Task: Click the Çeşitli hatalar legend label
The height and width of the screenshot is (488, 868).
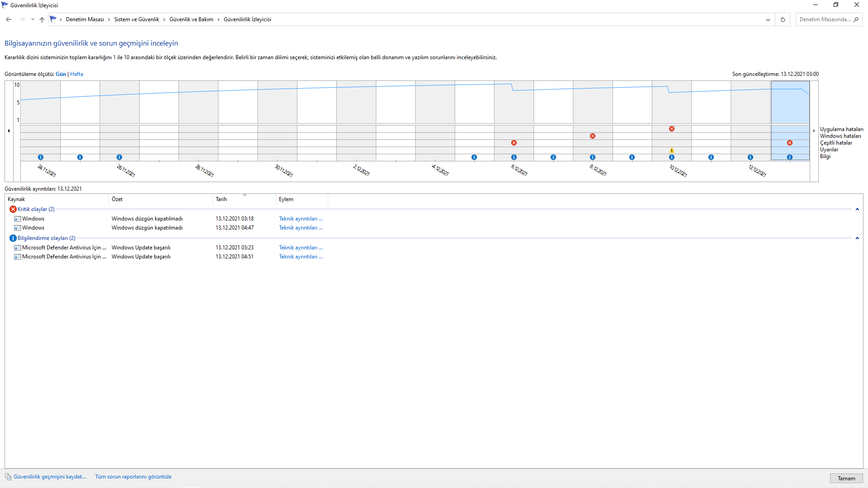Action: (836, 143)
